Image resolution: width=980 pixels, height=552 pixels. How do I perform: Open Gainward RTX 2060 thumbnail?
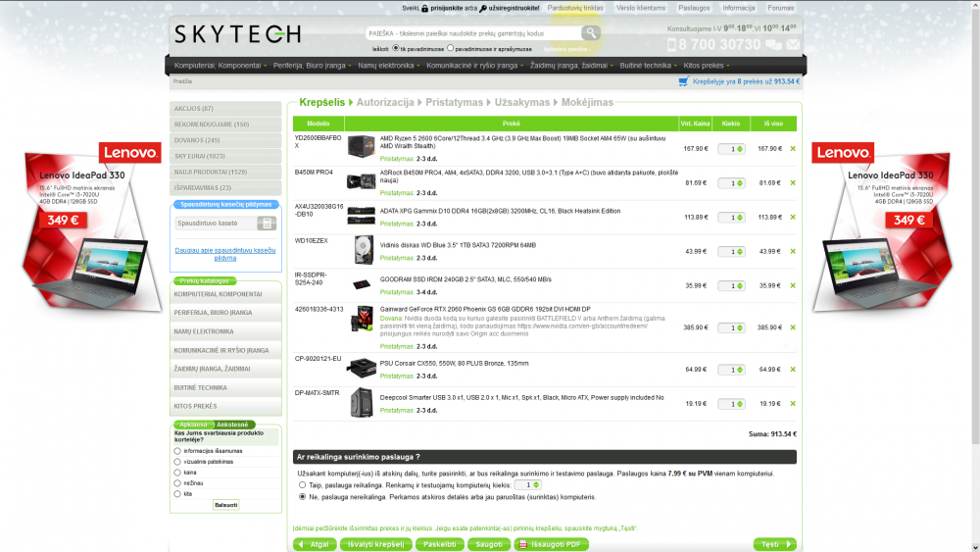(x=362, y=319)
